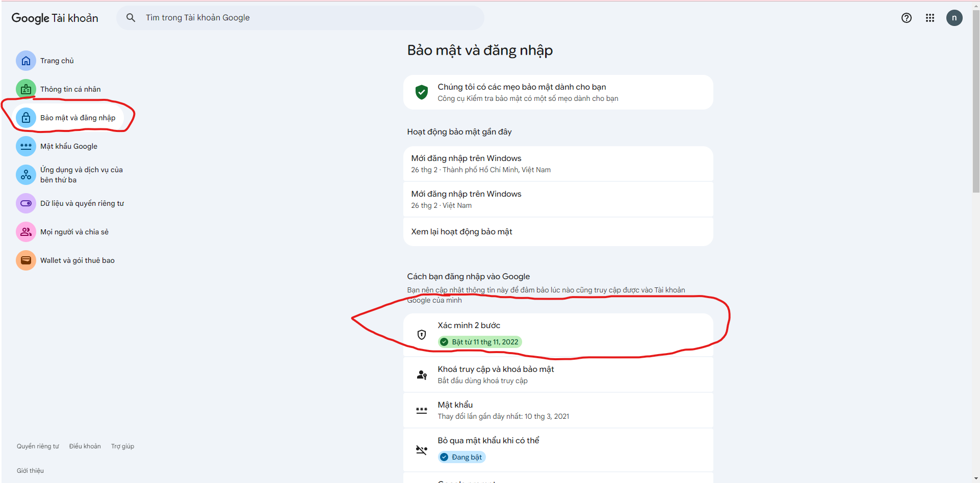Open Xác minh 2 bước settings

(558, 334)
